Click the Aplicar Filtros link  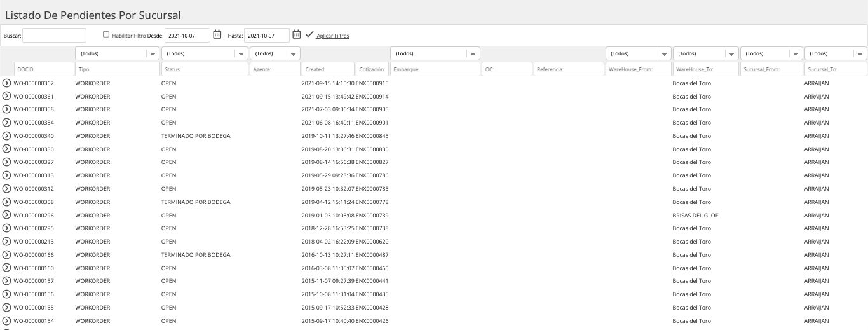332,36
